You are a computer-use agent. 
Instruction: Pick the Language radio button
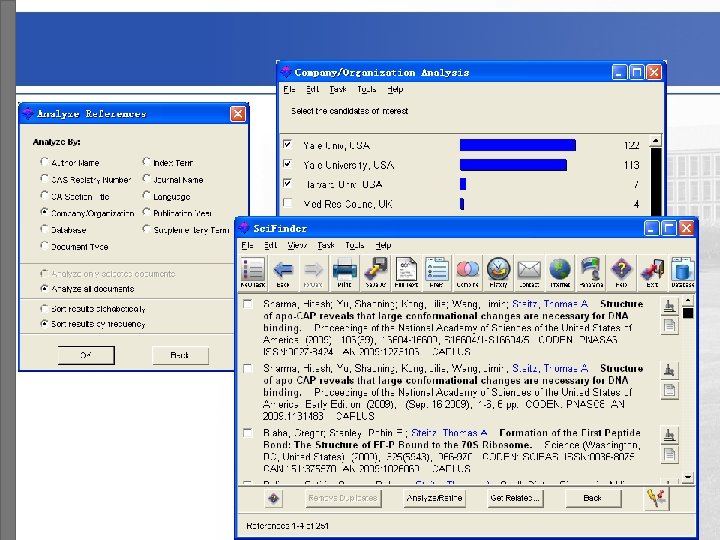146,196
